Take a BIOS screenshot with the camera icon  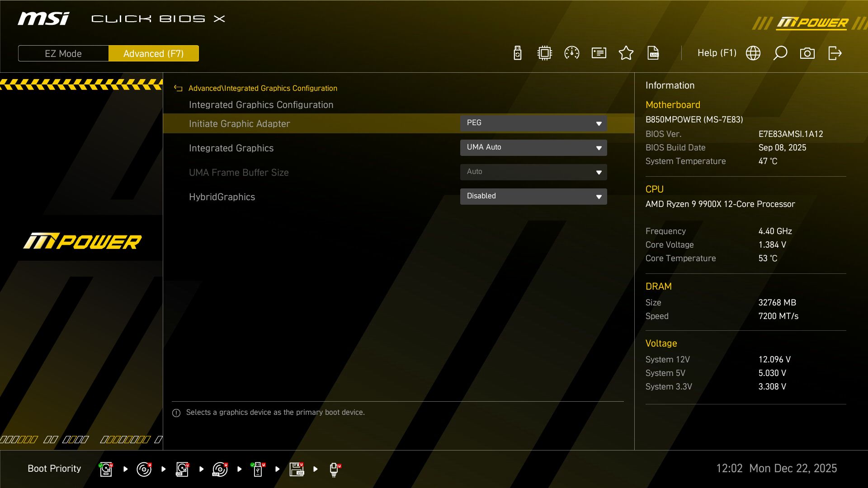point(807,53)
